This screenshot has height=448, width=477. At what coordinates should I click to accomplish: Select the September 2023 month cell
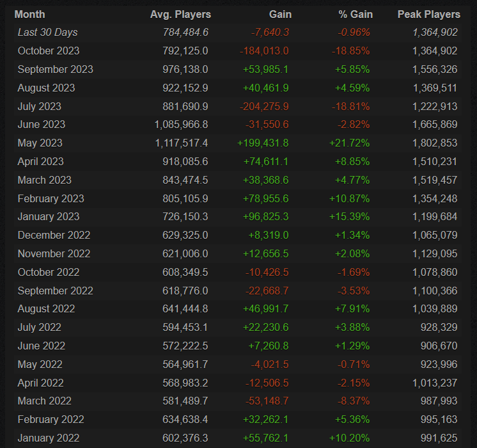coord(56,69)
